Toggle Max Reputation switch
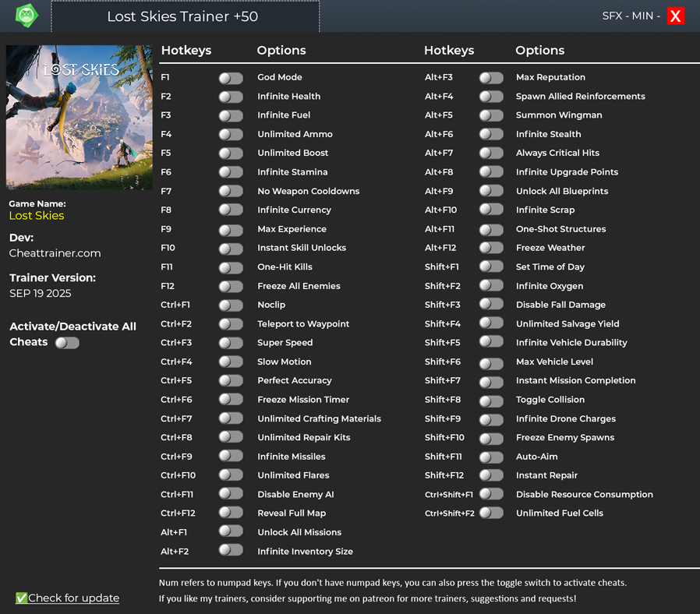This screenshot has height=614, width=700. [x=491, y=78]
